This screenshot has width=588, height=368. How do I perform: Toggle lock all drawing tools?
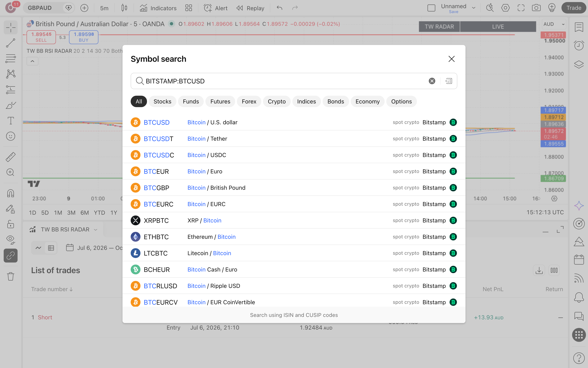[11, 224]
